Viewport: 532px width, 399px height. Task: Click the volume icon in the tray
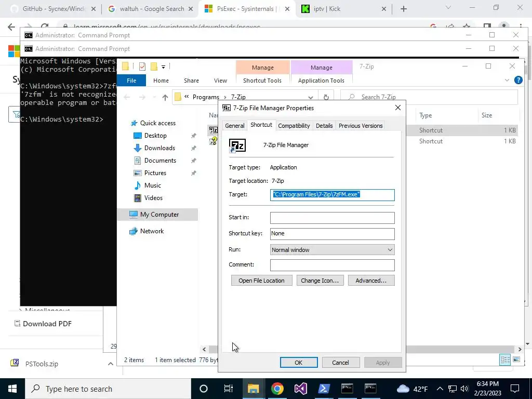click(464, 389)
